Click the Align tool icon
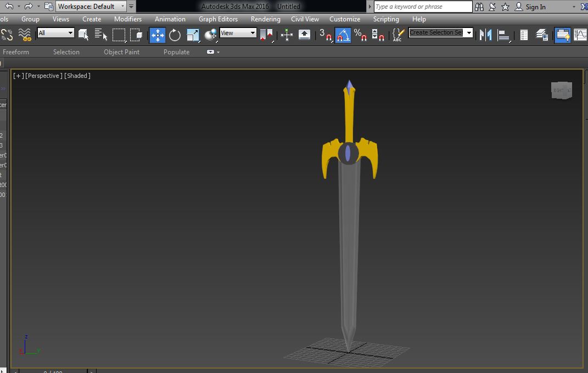The width and height of the screenshot is (588, 373). pyautogui.click(x=503, y=35)
